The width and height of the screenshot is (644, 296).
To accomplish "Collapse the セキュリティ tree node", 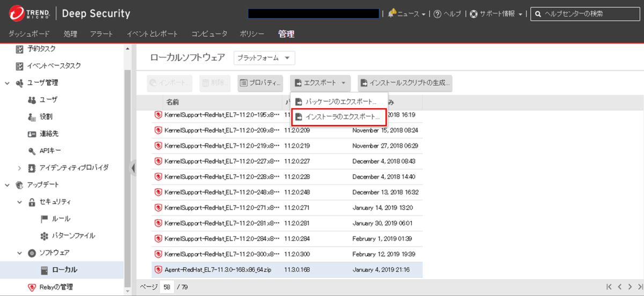I will coord(20,202).
